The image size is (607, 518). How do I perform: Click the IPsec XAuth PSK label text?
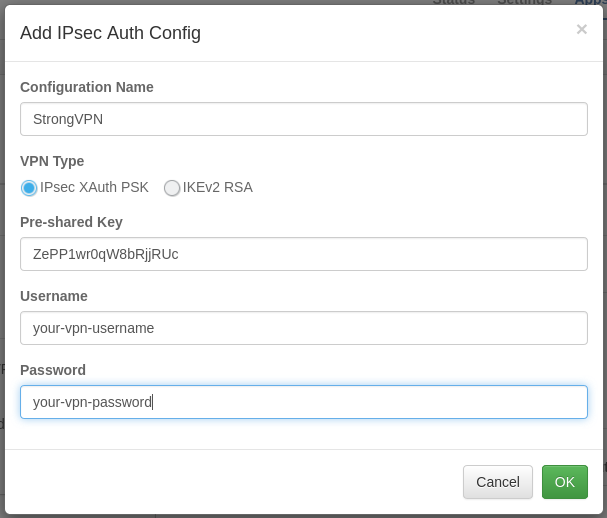point(94,187)
